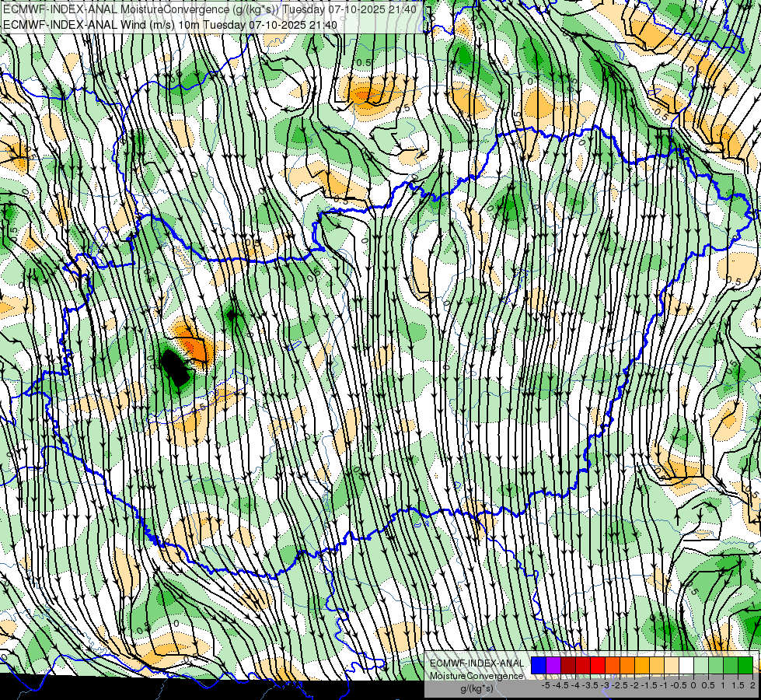
Task: Click the legend scale's positive 1 value
Action: coord(723,685)
